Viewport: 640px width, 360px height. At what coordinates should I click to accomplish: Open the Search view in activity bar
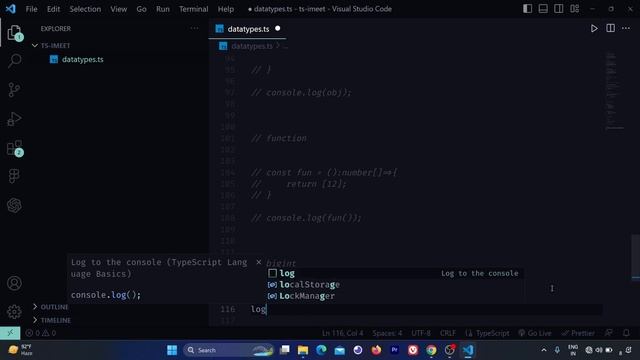point(14,61)
